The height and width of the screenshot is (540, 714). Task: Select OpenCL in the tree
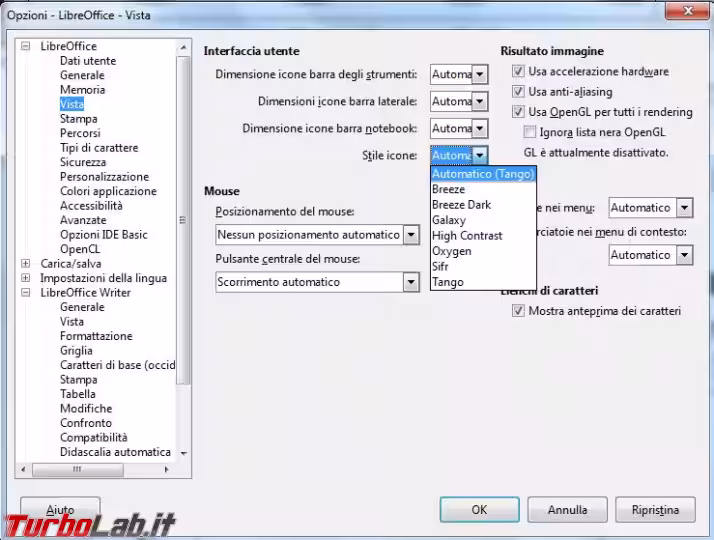(x=80, y=249)
